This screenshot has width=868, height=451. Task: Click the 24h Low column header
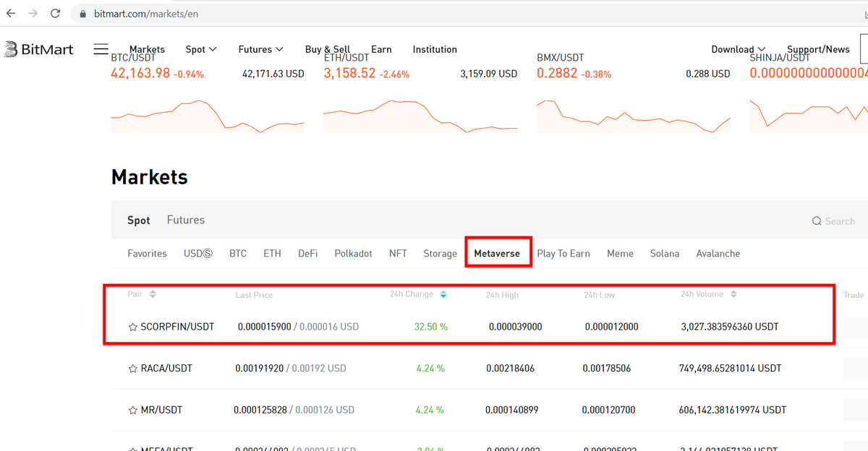[600, 295]
